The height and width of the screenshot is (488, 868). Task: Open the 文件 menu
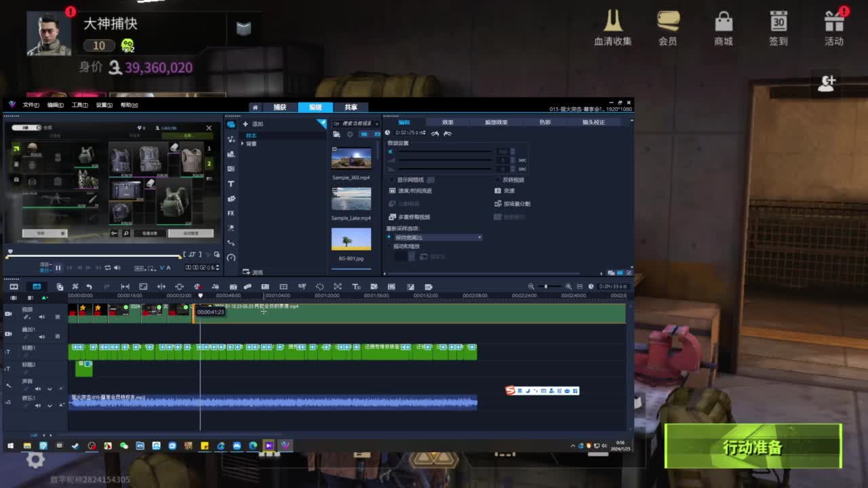click(31, 105)
